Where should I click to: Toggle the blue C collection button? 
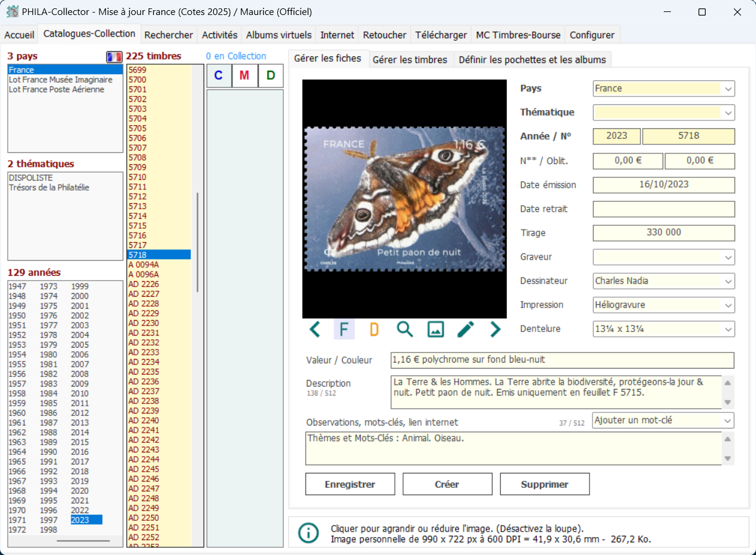pyautogui.click(x=219, y=76)
